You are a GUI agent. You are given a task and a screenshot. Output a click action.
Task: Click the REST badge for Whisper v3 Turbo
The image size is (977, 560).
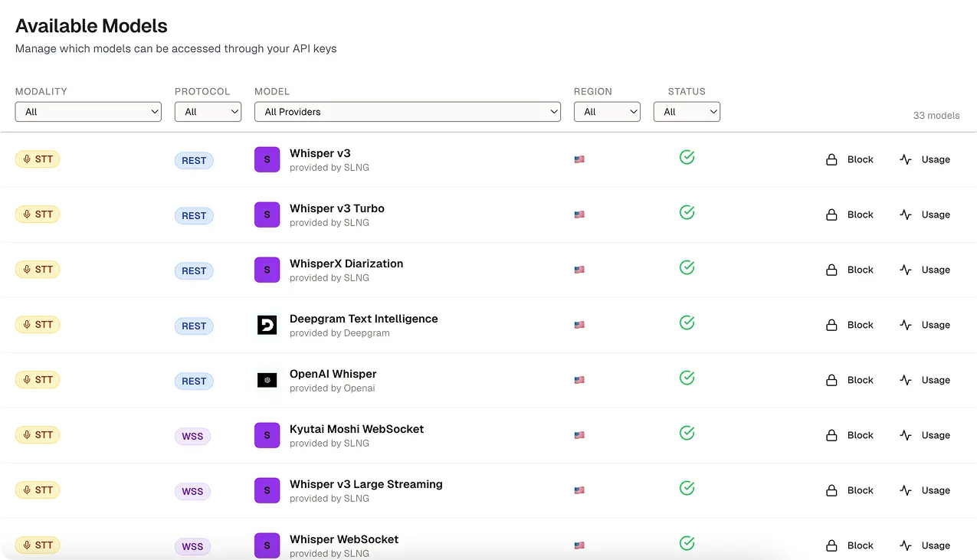pyautogui.click(x=194, y=216)
